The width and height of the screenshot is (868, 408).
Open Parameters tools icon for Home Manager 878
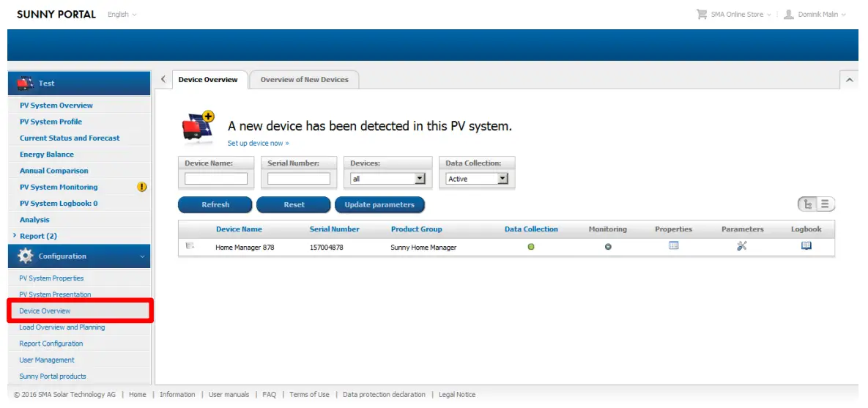742,246
